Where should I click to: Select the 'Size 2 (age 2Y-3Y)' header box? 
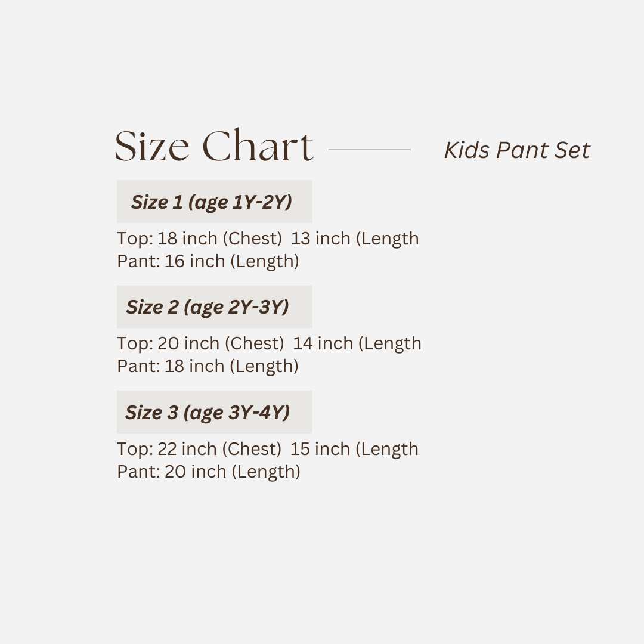coord(214,306)
